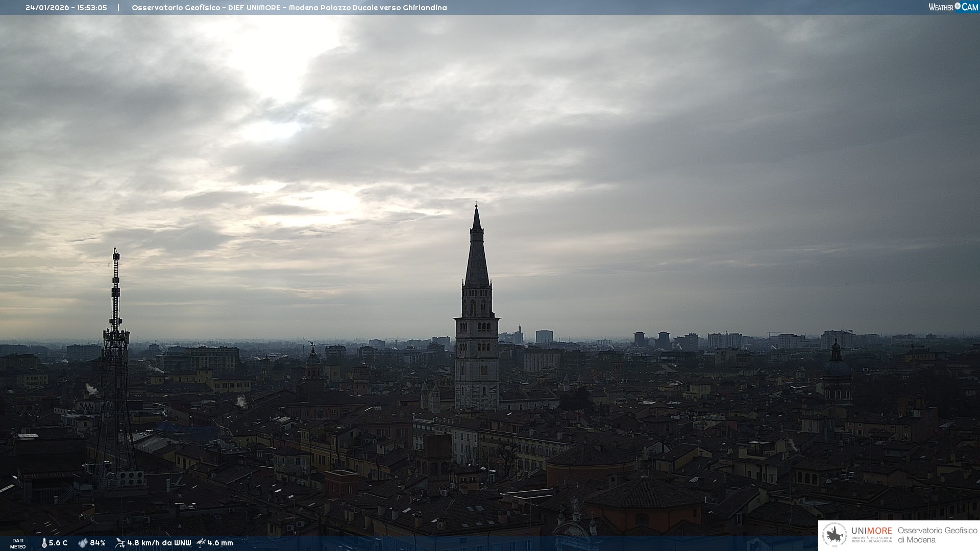
Task: Click the umbrella rainfall icon
Action: [201, 543]
